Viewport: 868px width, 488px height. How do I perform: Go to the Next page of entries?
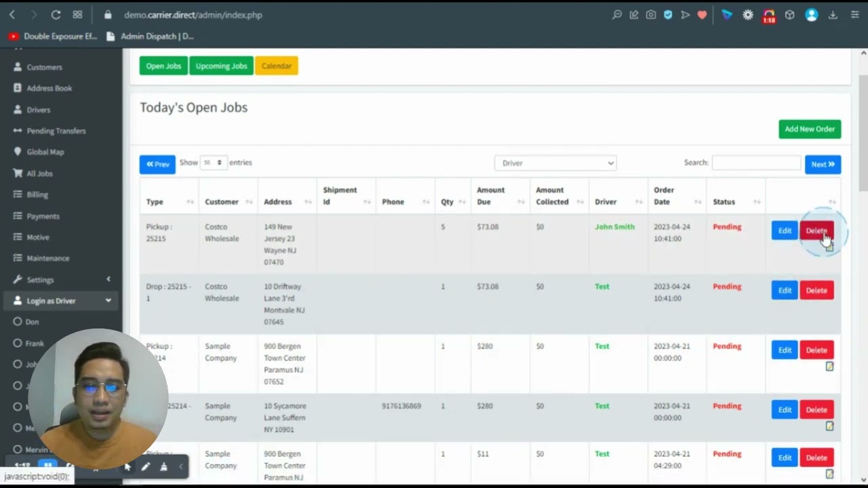(823, 164)
